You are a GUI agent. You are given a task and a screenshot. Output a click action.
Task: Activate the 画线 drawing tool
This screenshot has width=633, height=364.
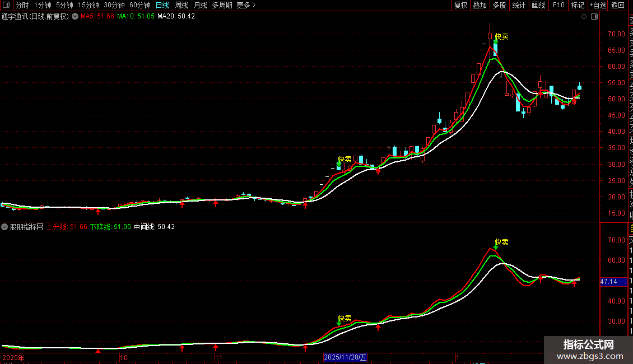tap(538, 5)
